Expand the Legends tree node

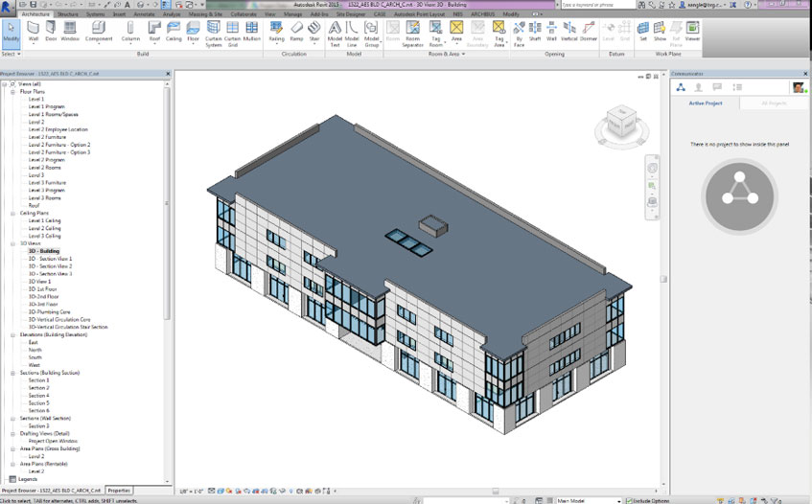[x=13, y=478]
